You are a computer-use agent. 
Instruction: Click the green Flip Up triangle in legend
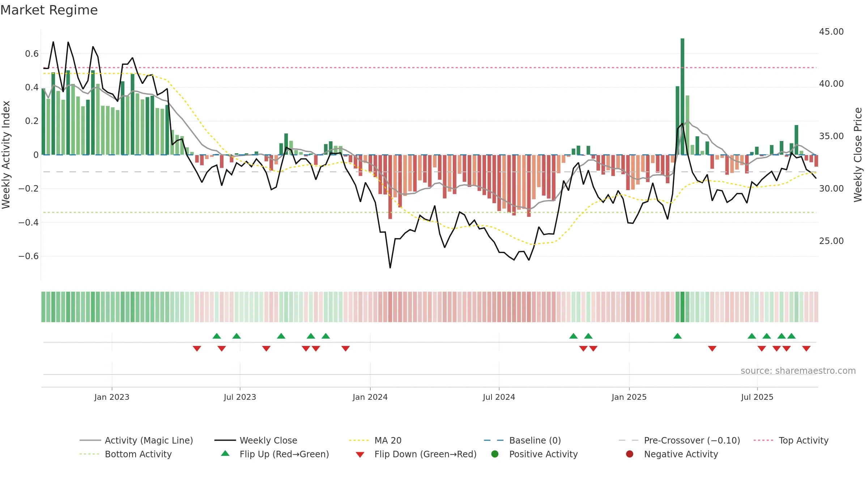pos(225,453)
